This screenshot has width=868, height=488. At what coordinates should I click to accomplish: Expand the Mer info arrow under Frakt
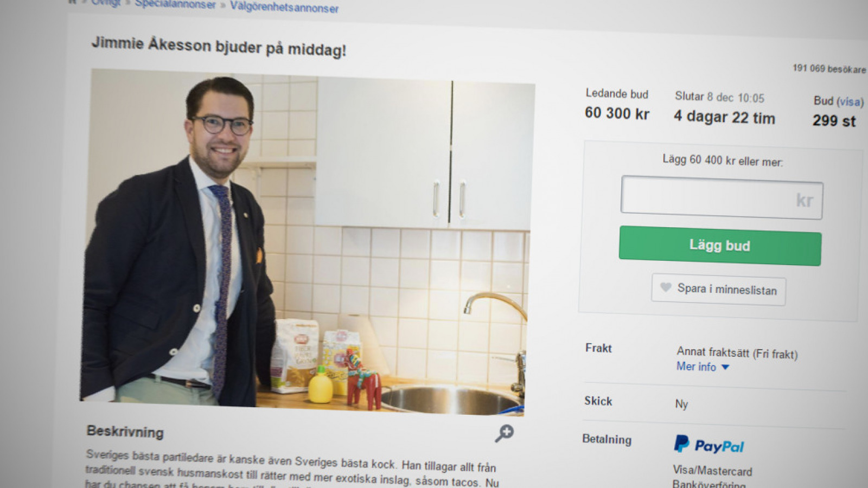(x=725, y=368)
